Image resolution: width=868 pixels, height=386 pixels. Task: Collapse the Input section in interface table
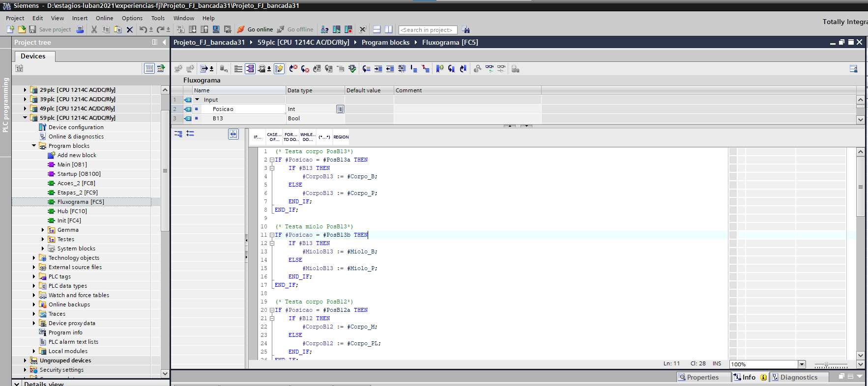197,100
